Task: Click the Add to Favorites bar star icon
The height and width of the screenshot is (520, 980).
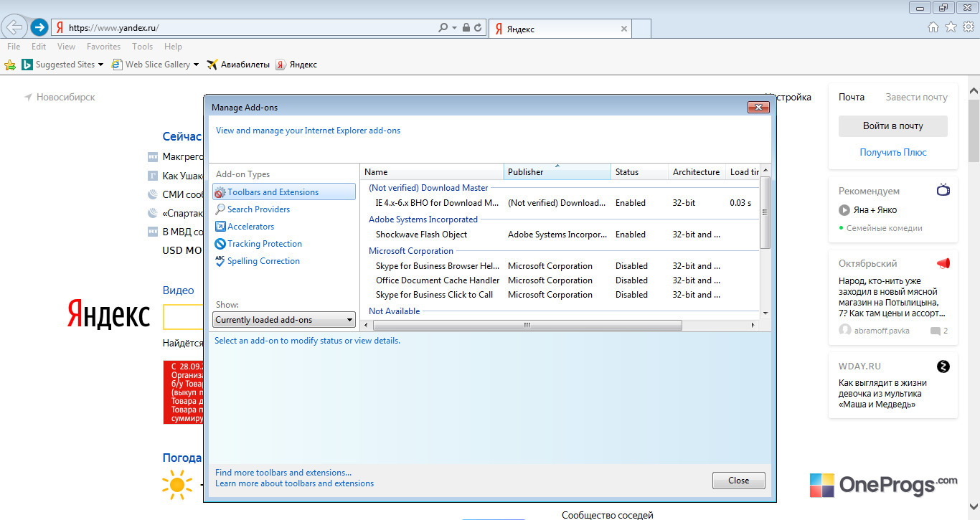Action: [x=10, y=65]
